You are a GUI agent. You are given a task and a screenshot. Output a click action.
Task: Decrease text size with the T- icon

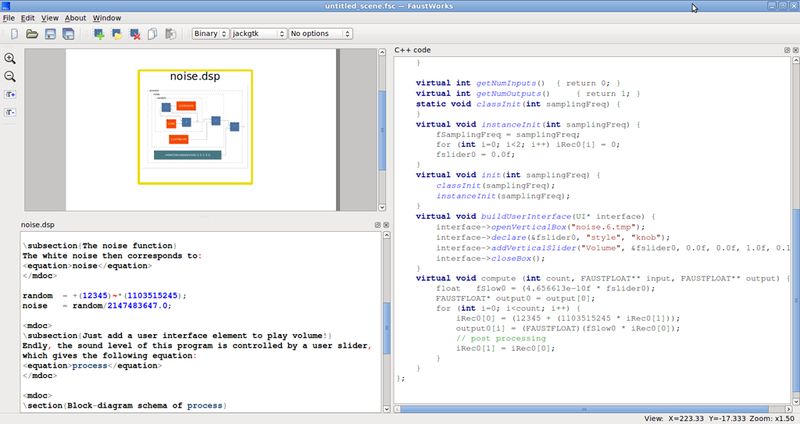coord(10,112)
